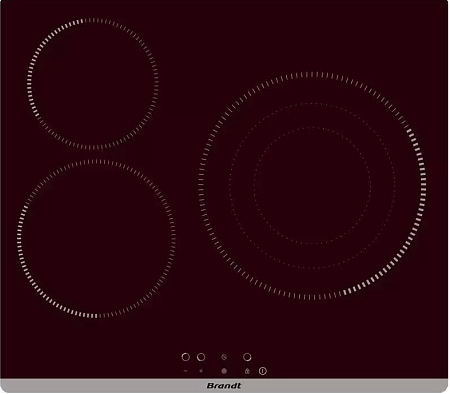Click center of top-left cooking zone
This screenshot has width=450, height=394.
coord(93,83)
